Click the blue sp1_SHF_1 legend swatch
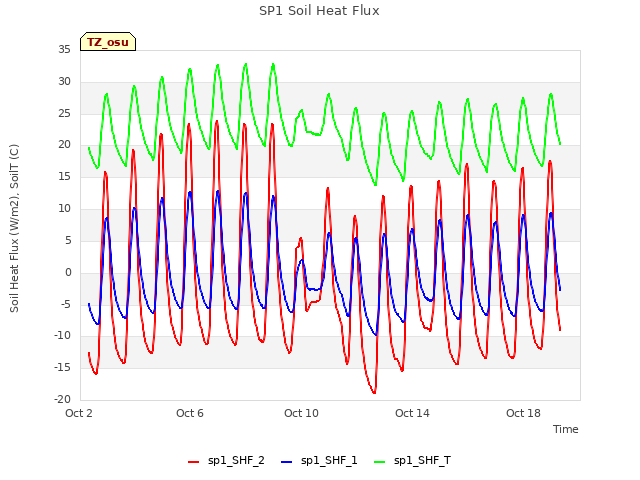This screenshot has width=640, height=480. (x=287, y=462)
